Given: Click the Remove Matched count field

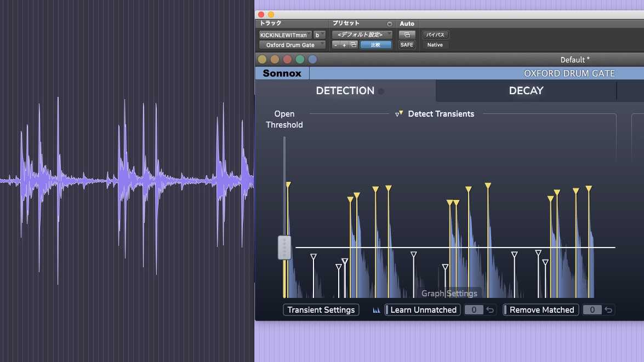Looking at the screenshot, I should [592, 310].
